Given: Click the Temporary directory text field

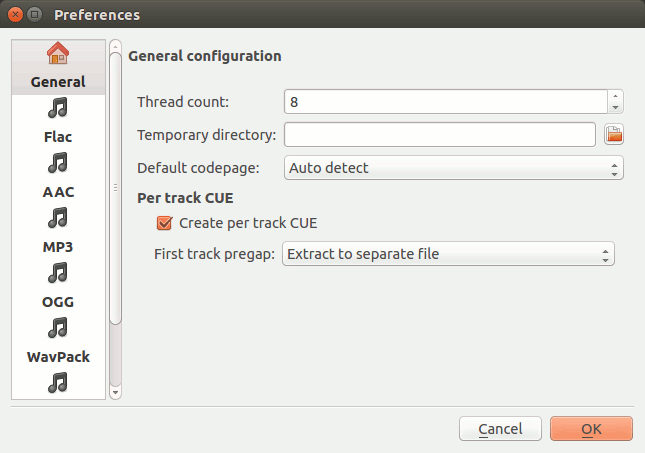Looking at the screenshot, I should (x=440, y=135).
